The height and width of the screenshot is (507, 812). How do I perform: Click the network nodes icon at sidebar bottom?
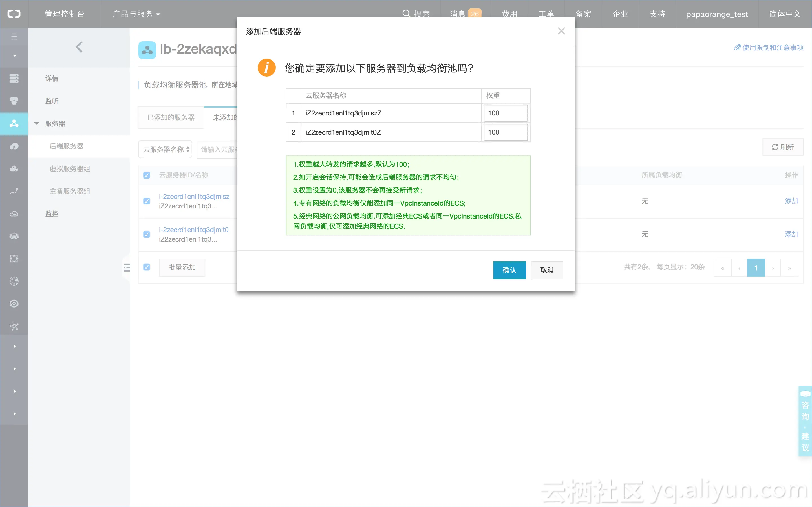point(14,326)
